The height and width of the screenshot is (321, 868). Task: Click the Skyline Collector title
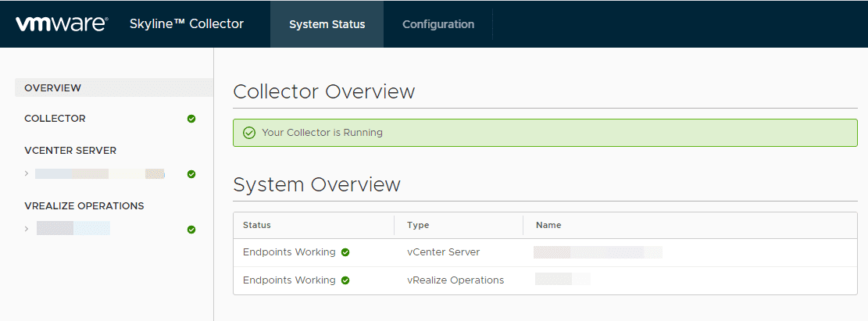(187, 23)
